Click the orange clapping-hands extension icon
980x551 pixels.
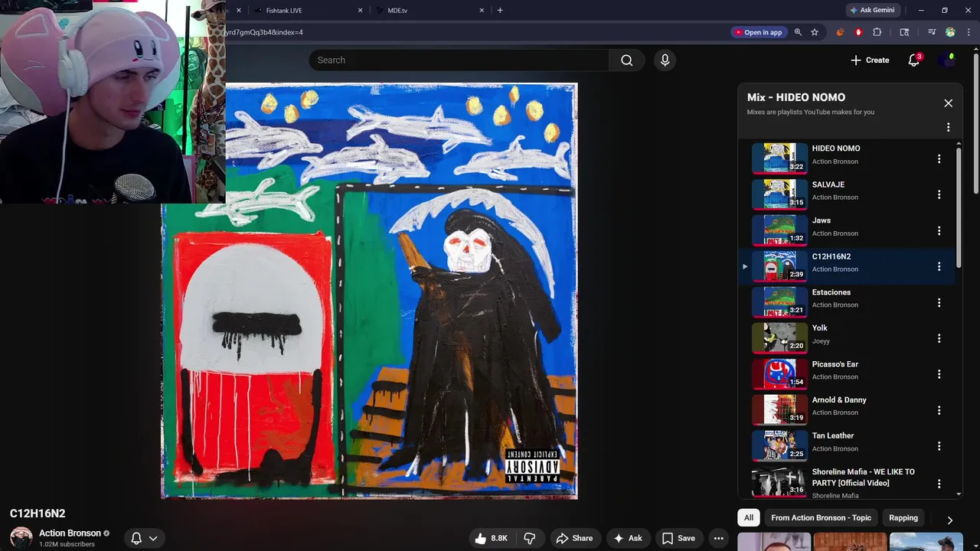pyautogui.click(x=840, y=32)
